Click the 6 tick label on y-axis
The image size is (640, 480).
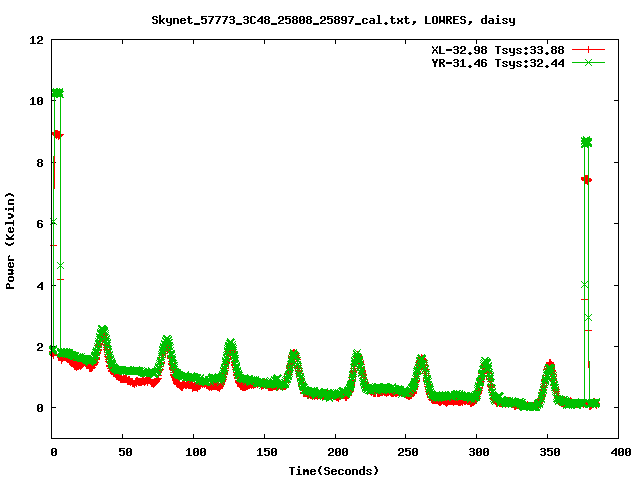pos(40,224)
